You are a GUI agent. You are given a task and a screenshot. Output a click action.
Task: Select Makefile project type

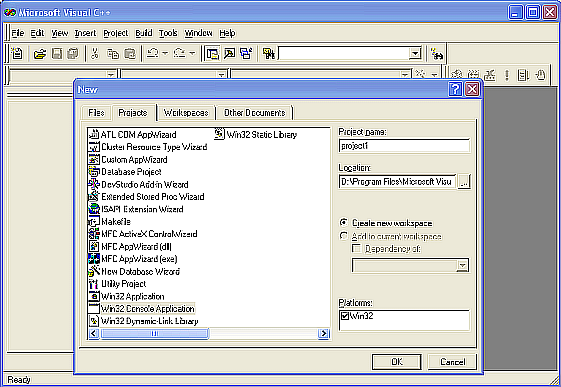point(109,221)
